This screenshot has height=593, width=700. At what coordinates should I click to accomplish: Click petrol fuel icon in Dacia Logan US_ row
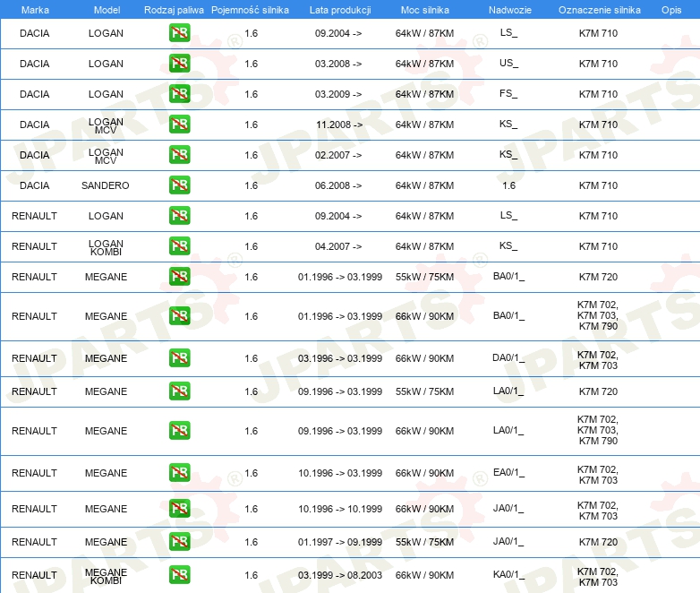(x=179, y=64)
